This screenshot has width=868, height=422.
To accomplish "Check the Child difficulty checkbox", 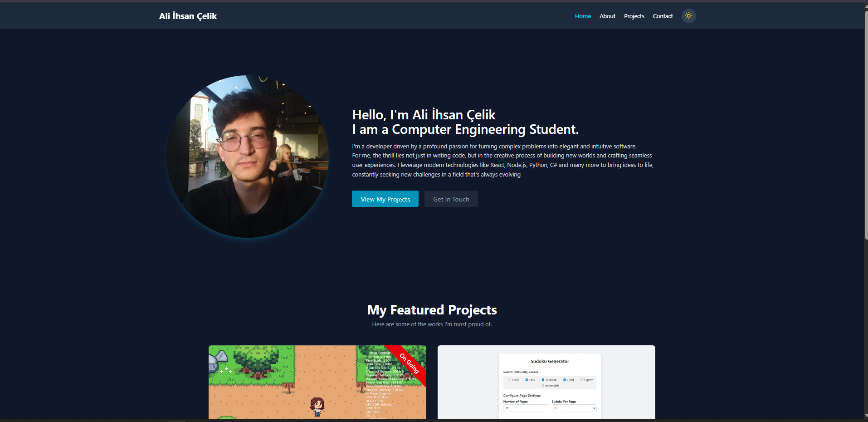I will (x=509, y=380).
